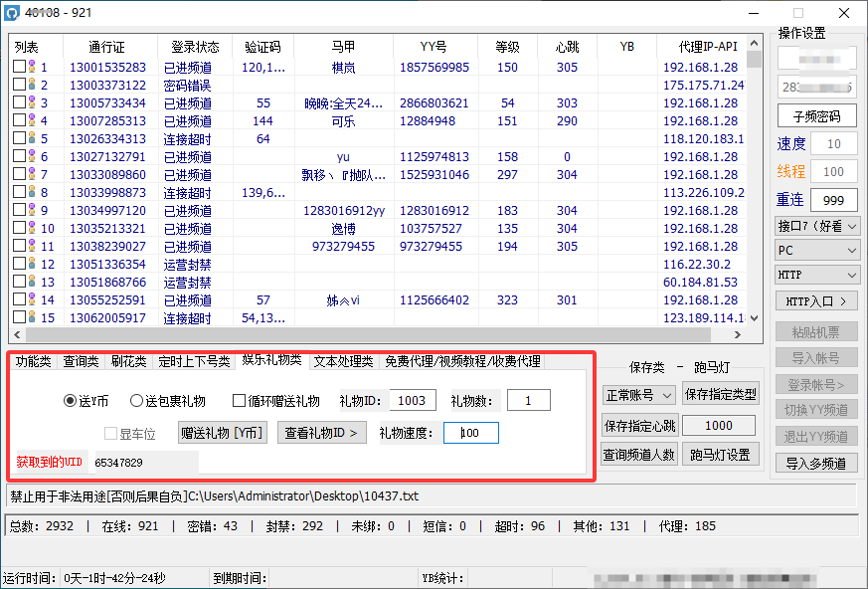Click the 退出YY频道 button
This screenshot has height=589, width=868.
coord(816,437)
